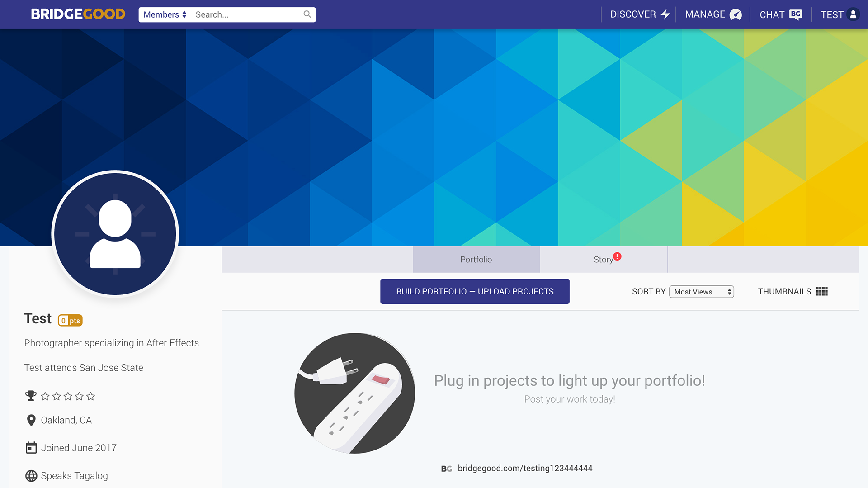
Task: Click the fifth rating star
Action: click(x=91, y=396)
